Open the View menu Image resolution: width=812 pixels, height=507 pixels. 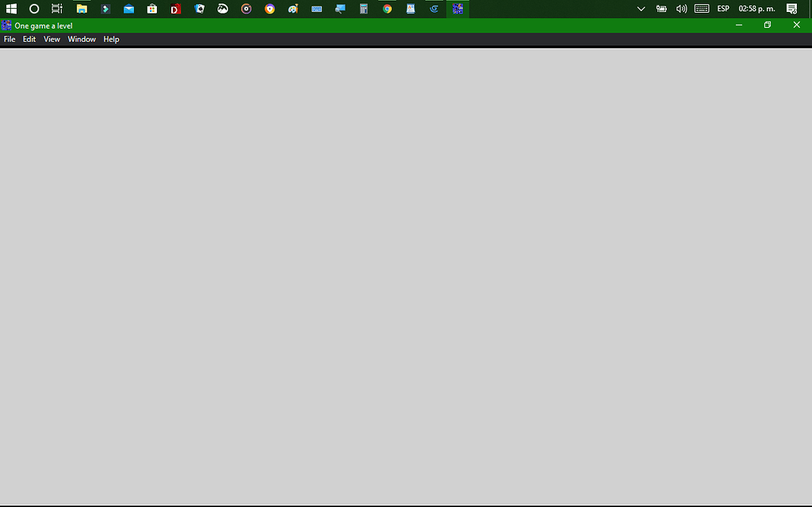pyautogui.click(x=52, y=38)
